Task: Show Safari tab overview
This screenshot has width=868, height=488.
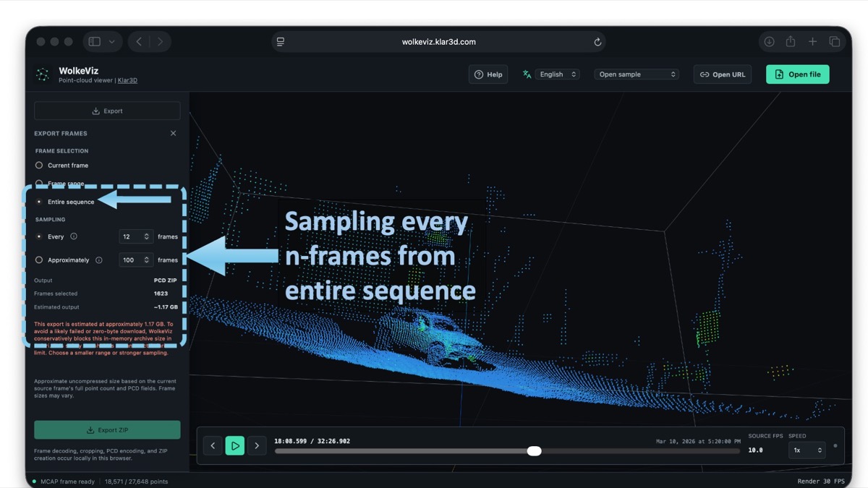Action: 834,42
